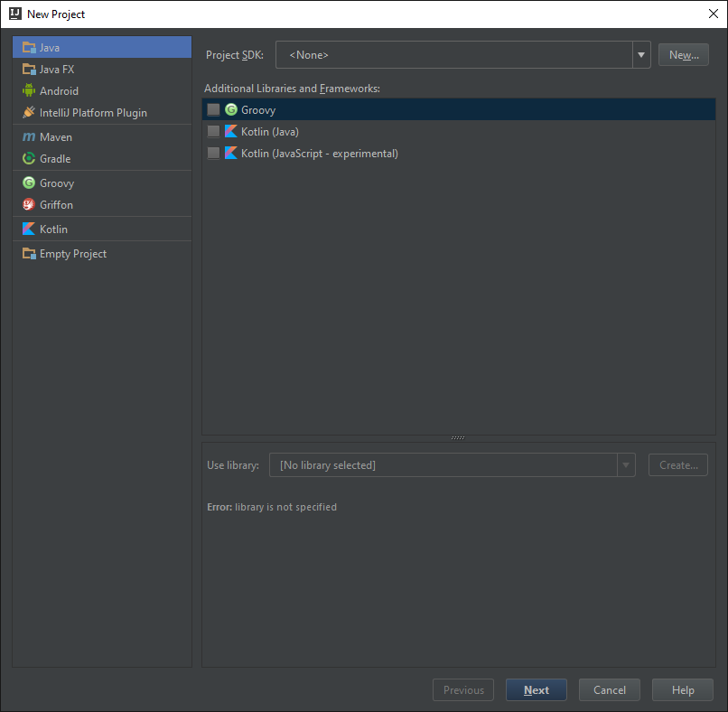Check Kotlin (JavaScript - experimental) checkbox
This screenshot has height=712, width=728.
213,153
